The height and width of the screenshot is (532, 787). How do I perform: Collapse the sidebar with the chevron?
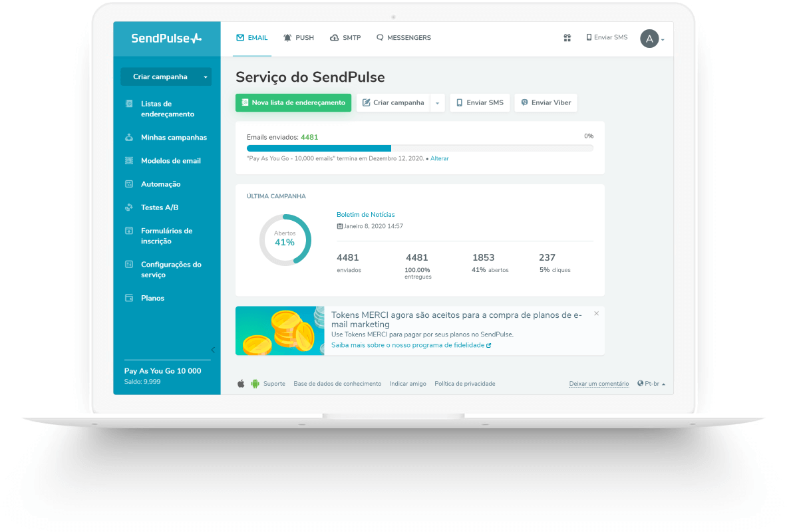[x=213, y=350]
